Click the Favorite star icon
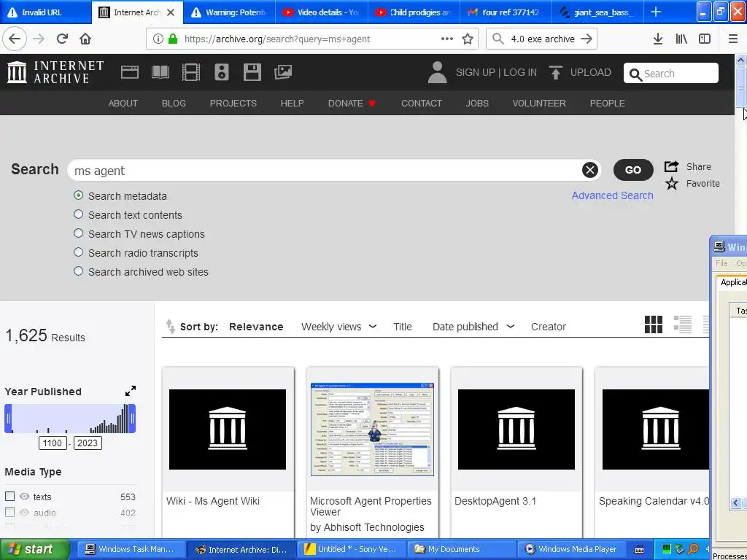Image resolution: width=747 pixels, height=560 pixels. (x=672, y=183)
